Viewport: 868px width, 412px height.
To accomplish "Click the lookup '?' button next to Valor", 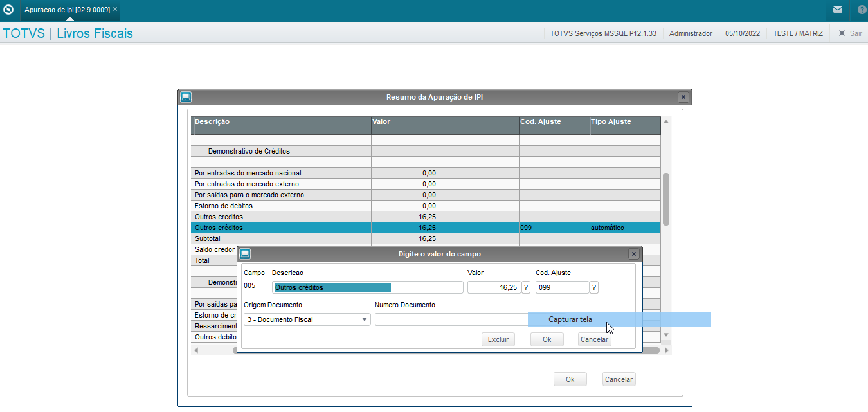I will coord(526,287).
